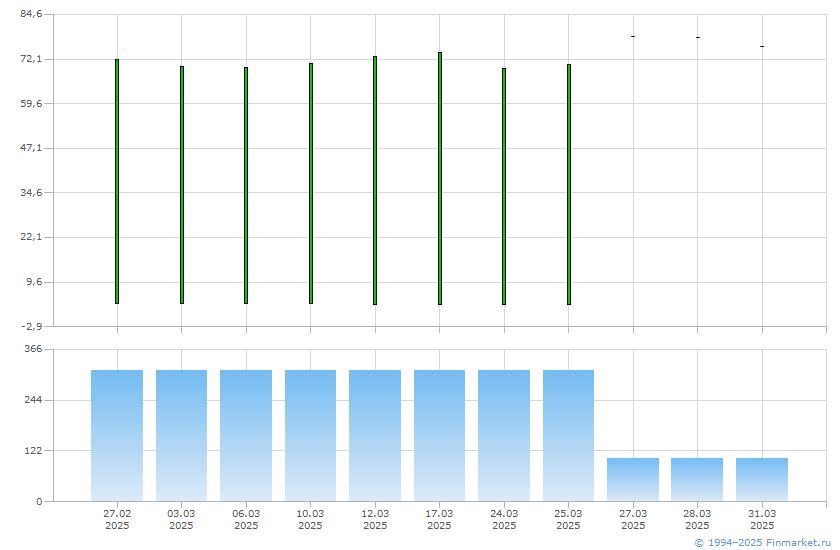This screenshot has height=550, width=840.
Task: Click the 28.03 2025 date label
Action: point(697,519)
